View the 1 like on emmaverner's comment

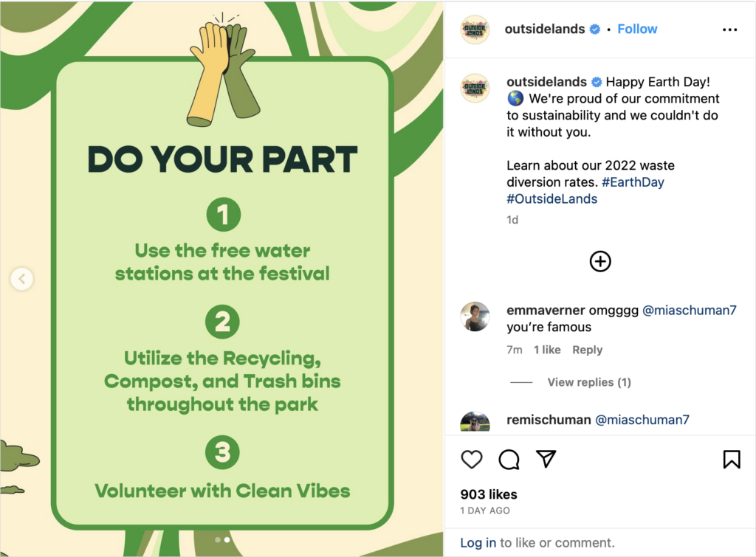click(547, 350)
